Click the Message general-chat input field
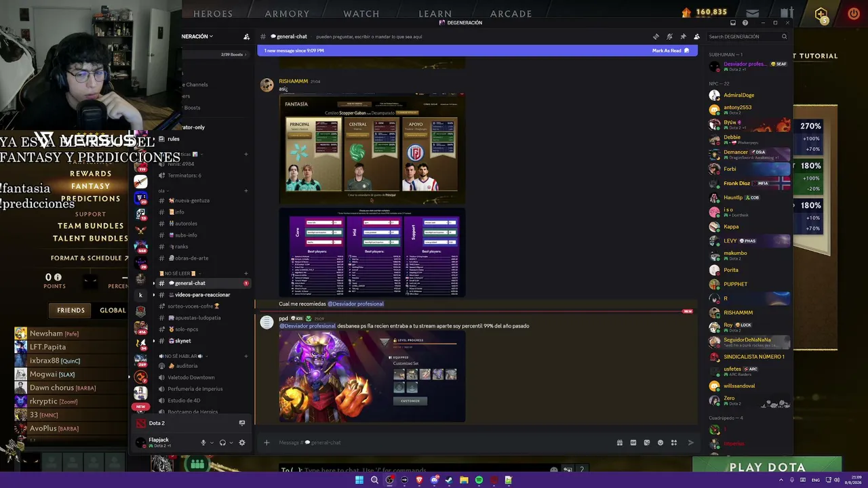 [x=444, y=443]
